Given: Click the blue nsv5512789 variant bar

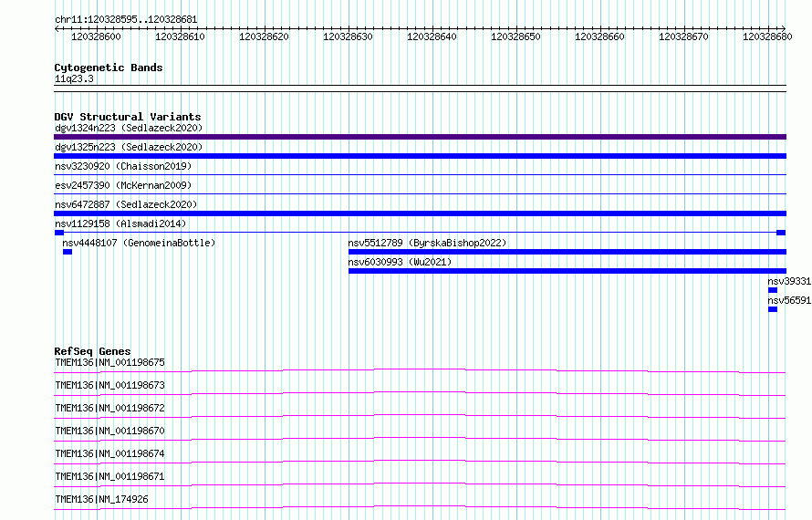Looking at the screenshot, I should tap(567, 252).
